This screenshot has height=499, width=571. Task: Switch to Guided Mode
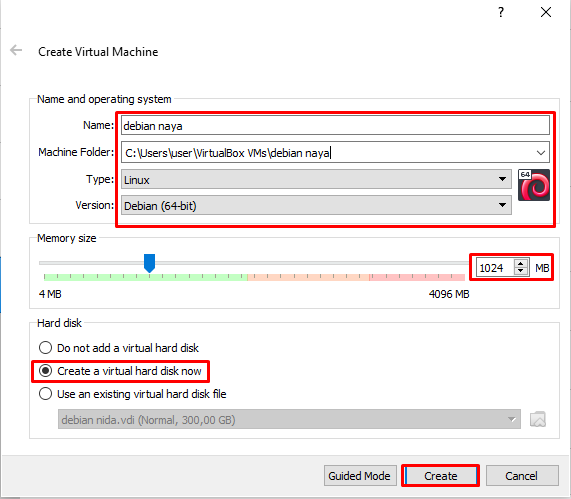click(x=360, y=476)
